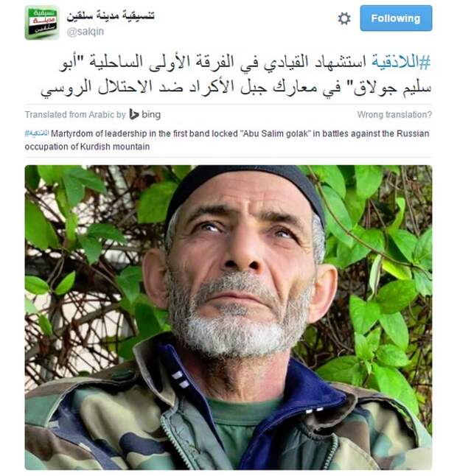
Task: Click the original Arabic tweet text
Action: tap(236, 75)
